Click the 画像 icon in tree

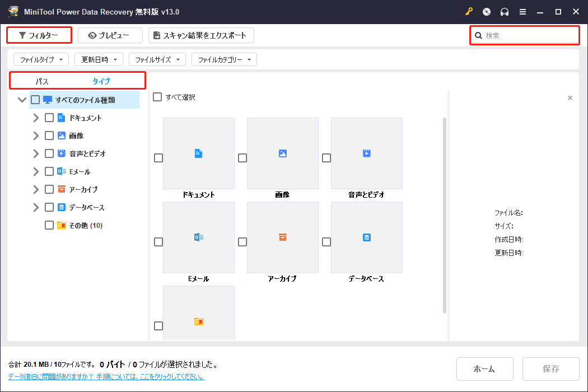coord(62,136)
